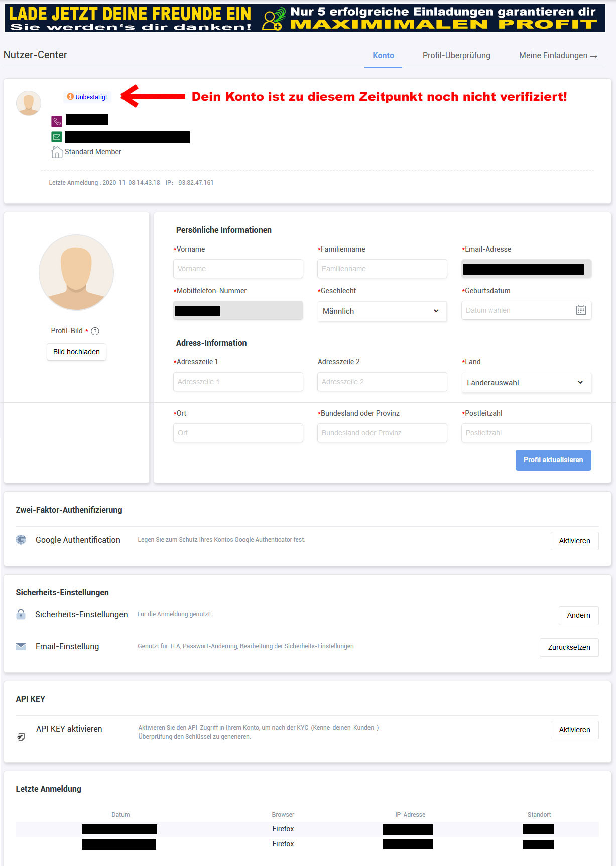Switch to the Profil-Überprüfung tab
This screenshot has width=616, height=866.
coord(456,55)
